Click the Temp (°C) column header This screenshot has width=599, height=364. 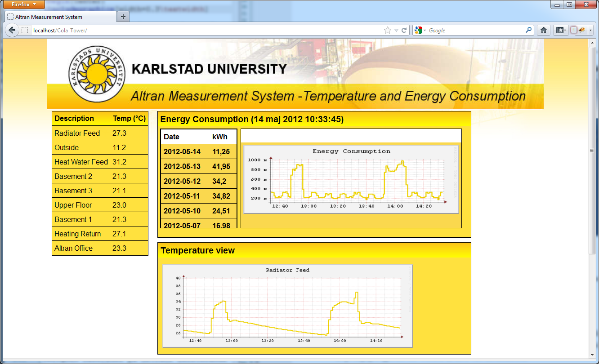point(130,119)
